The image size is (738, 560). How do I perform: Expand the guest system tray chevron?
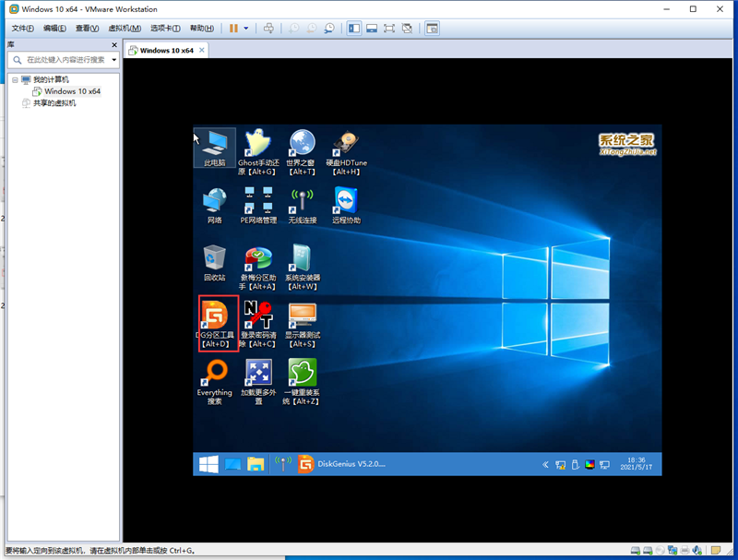pyautogui.click(x=544, y=465)
